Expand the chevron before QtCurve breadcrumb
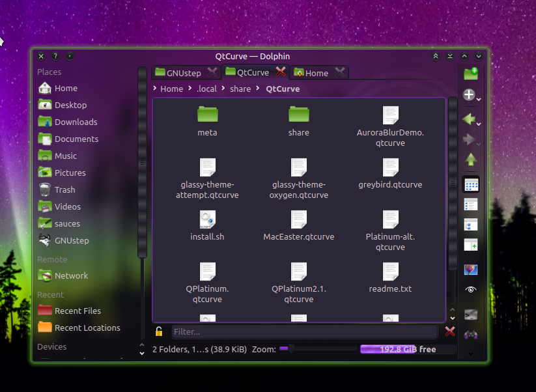This screenshot has height=392, width=536. 259,88
